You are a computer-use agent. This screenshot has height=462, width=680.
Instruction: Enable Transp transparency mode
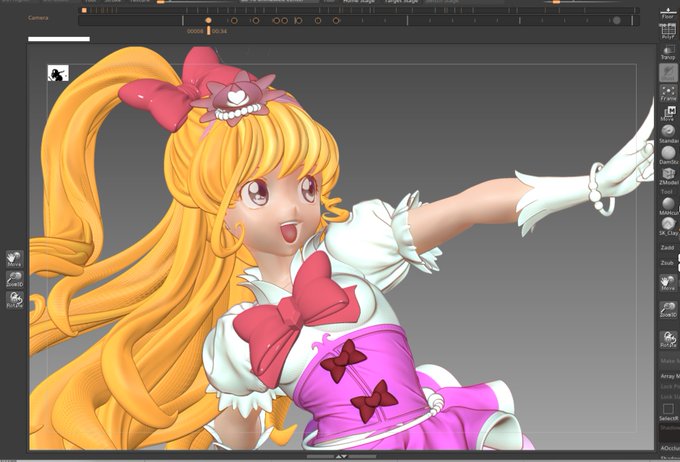pyautogui.click(x=668, y=52)
